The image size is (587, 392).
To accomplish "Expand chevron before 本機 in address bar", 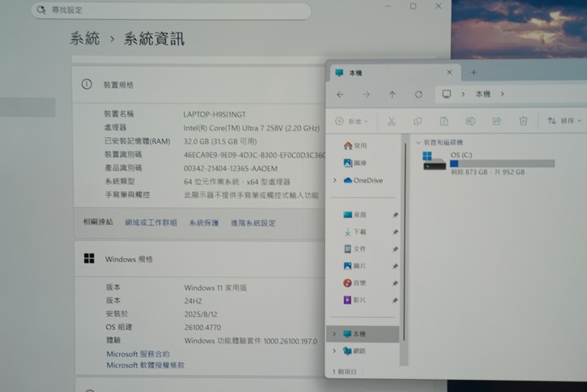I will tap(463, 95).
